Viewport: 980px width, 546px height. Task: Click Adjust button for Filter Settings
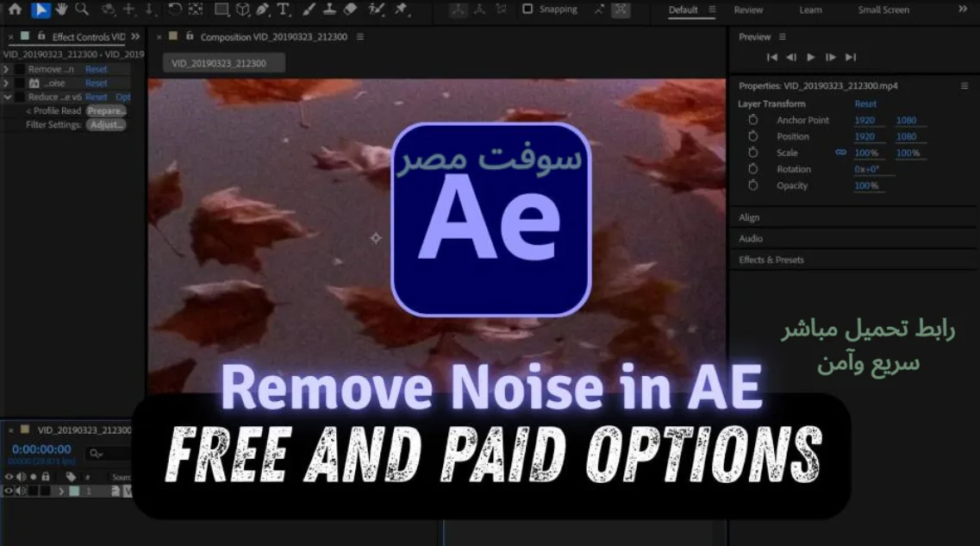tap(106, 124)
